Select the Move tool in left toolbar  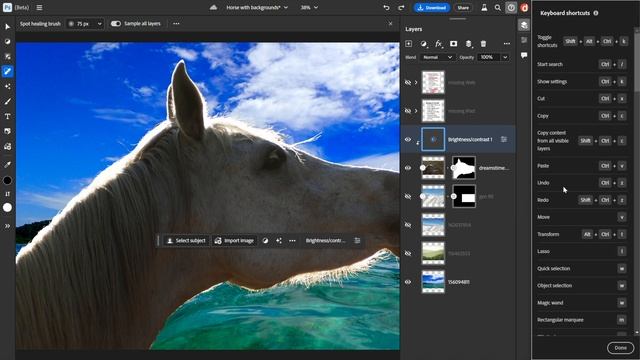click(7, 27)
